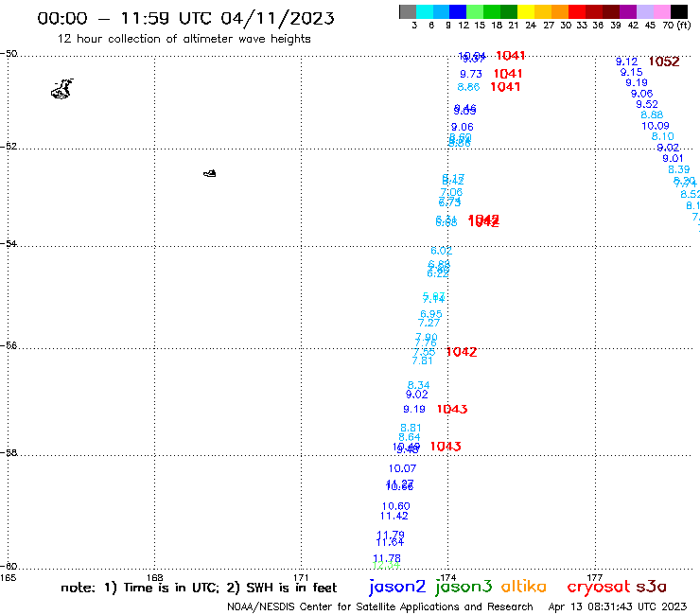
Task: Select the '7.27' wave height value
Action: 429,323
